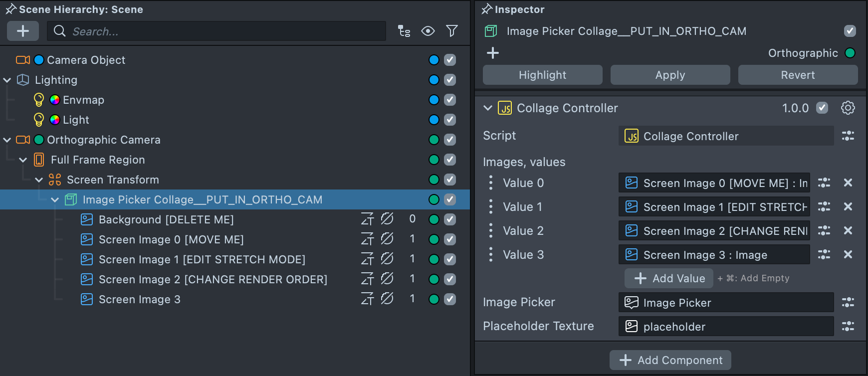Select Screen Image 1 [EDIT STRETCH MODE] in hierarchy

pos(202,259)
